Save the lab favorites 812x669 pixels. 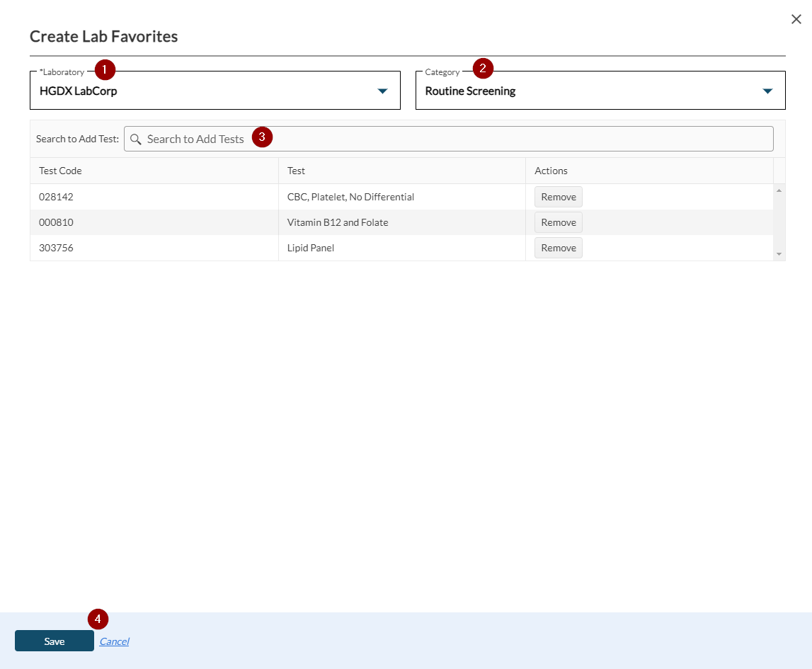point(55,641)
